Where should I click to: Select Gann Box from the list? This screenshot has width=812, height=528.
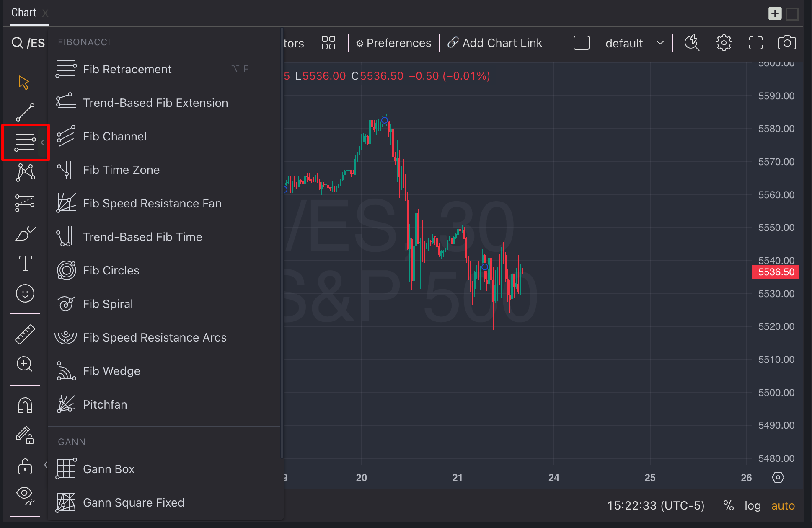109,469
